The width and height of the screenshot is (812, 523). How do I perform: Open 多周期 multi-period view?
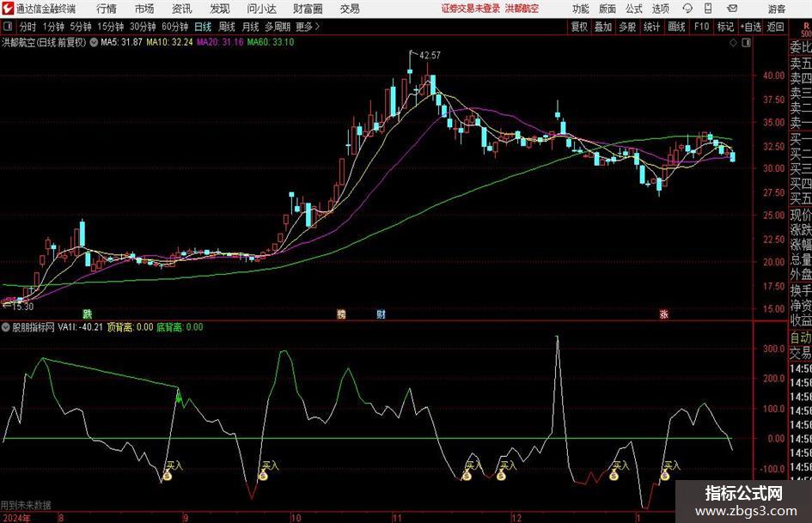point(278,27)
